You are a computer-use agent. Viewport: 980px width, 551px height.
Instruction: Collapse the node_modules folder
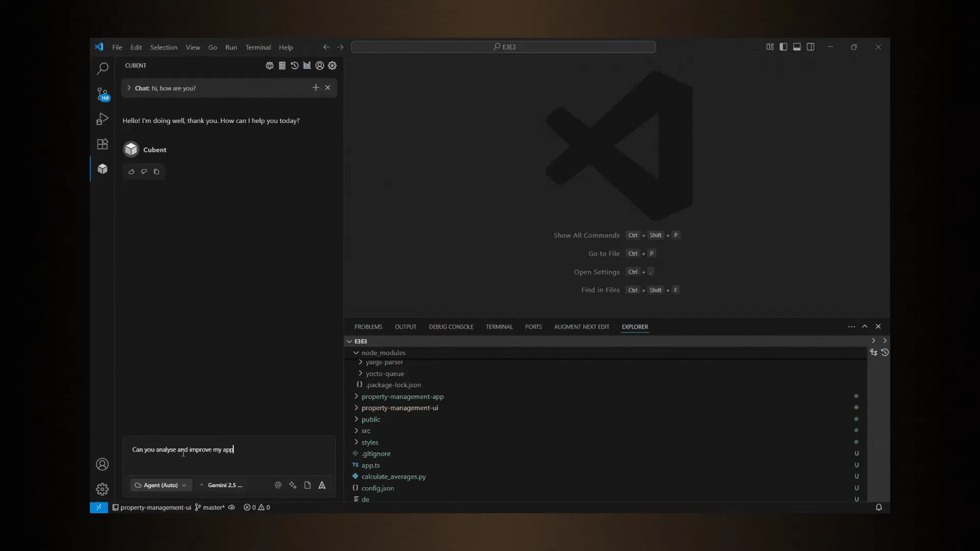pyautogui.click(x=356, y=353)
